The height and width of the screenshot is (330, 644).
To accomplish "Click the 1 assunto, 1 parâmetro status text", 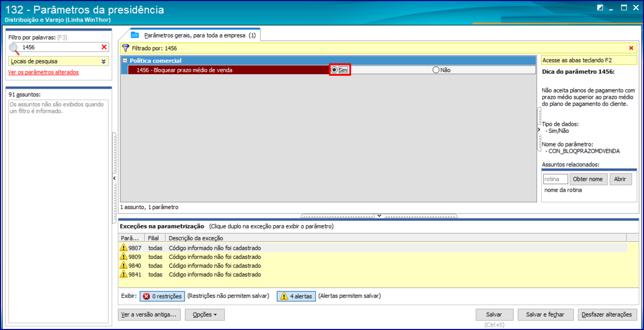I will [x=149, y=207].
